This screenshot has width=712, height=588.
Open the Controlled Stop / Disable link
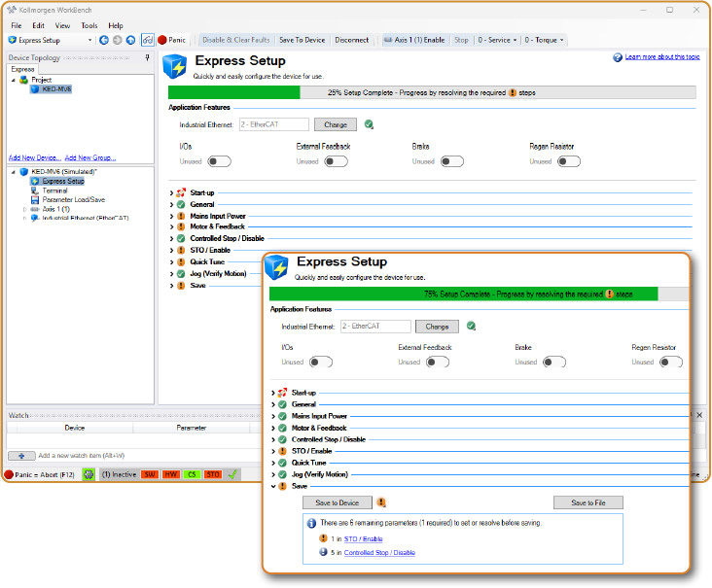[379, 552]
